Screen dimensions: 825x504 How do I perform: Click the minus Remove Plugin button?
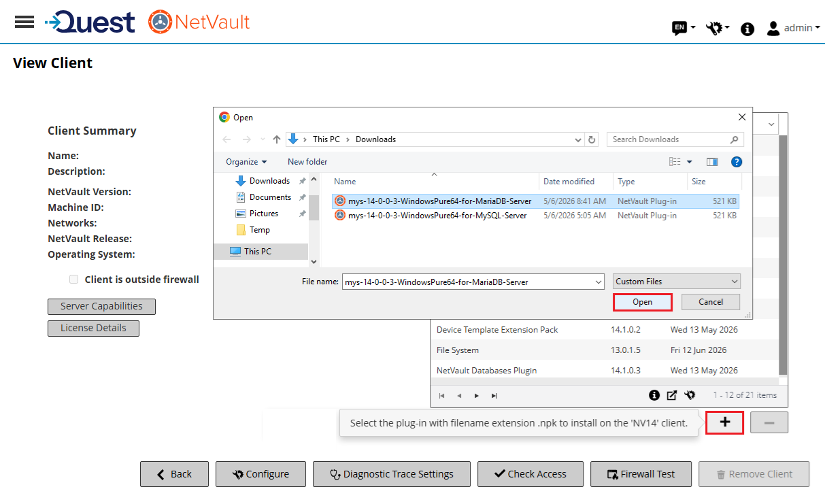(769, 422)
